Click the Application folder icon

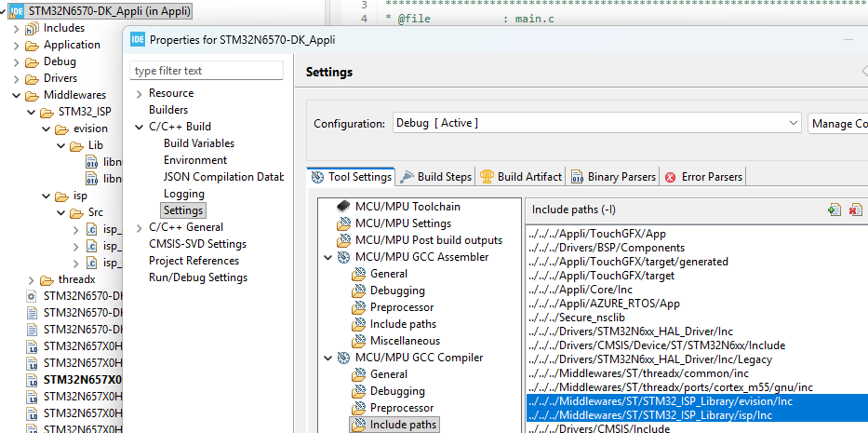pos(33,45)
